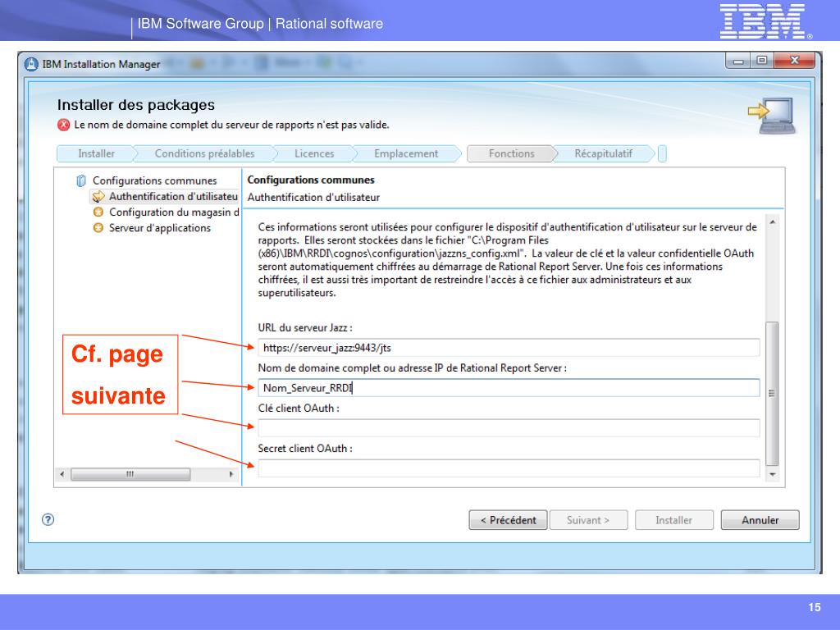The image size is (840, 630).
Task: Click the IBM logo in slide header
Action: click(x=765, y=21)
